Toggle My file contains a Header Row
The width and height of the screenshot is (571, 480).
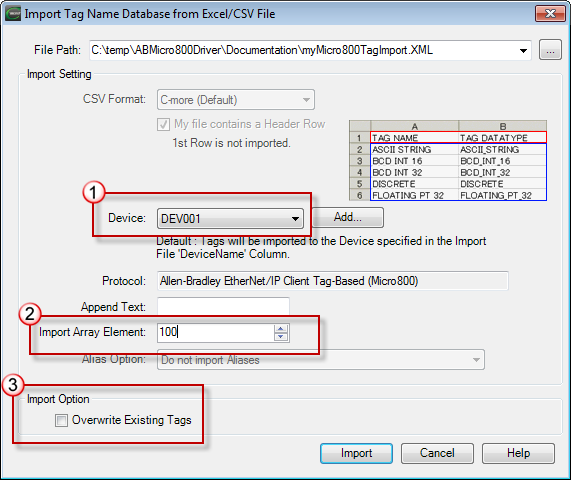click(x=163, y=125)
